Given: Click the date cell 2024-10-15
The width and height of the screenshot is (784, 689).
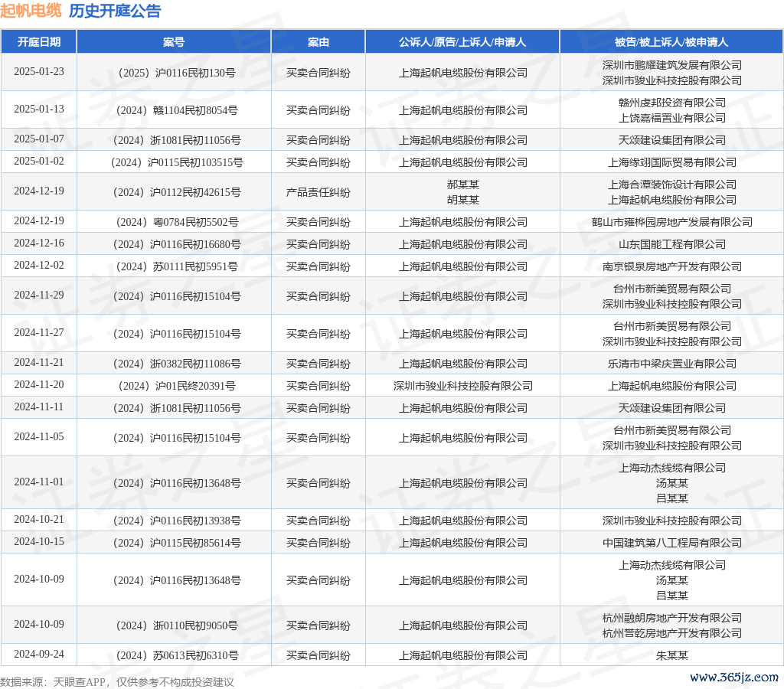Looking at the screenshot, I should [39, 541].
